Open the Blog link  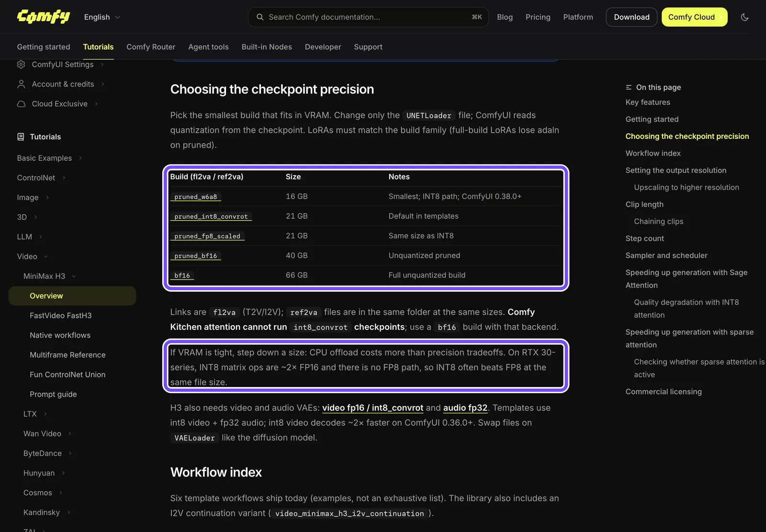(505, 17)
